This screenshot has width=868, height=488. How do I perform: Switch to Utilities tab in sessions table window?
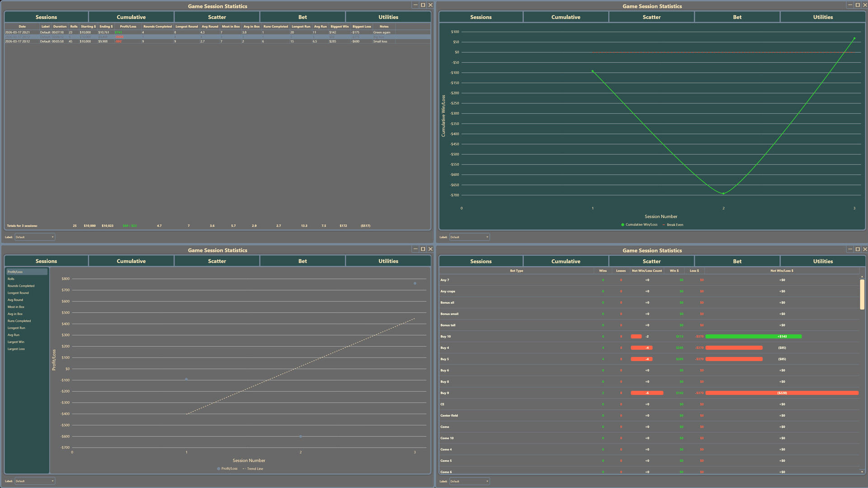point(388,17)
